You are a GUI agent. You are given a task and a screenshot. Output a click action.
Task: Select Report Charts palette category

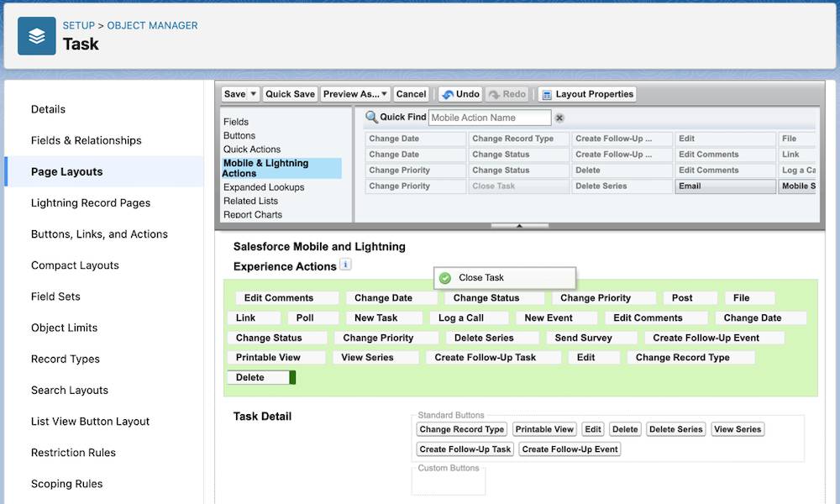tap(252, 214)
